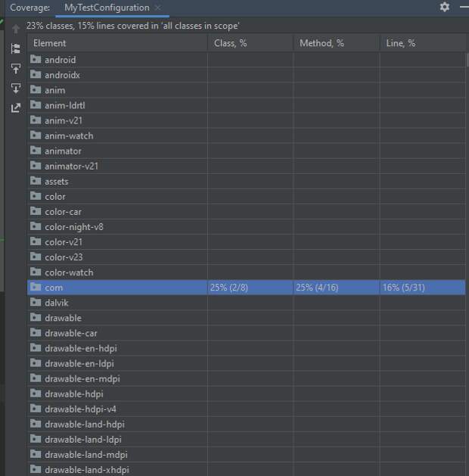
Task: Click the assets row folder icon
Action: pyautogui.click(x=36, y=180)
